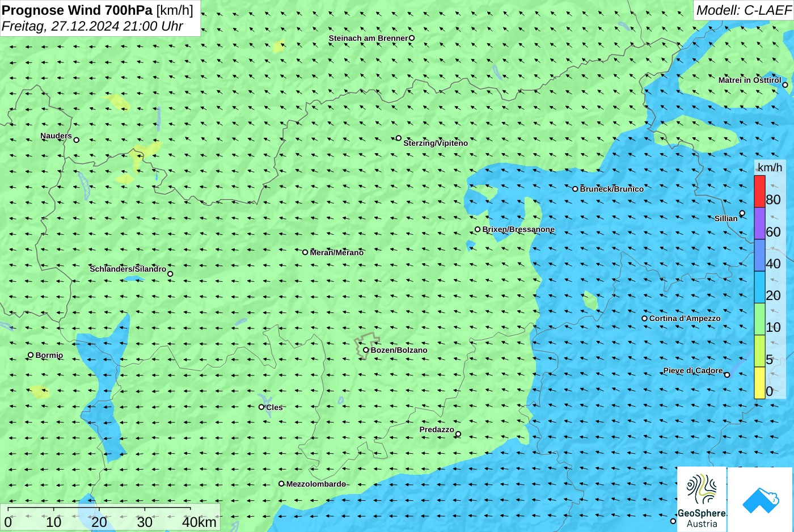794x532 pixels.
Task: Click the "Cortina d'Ampezzo" label text
Action: click(685, 318)
